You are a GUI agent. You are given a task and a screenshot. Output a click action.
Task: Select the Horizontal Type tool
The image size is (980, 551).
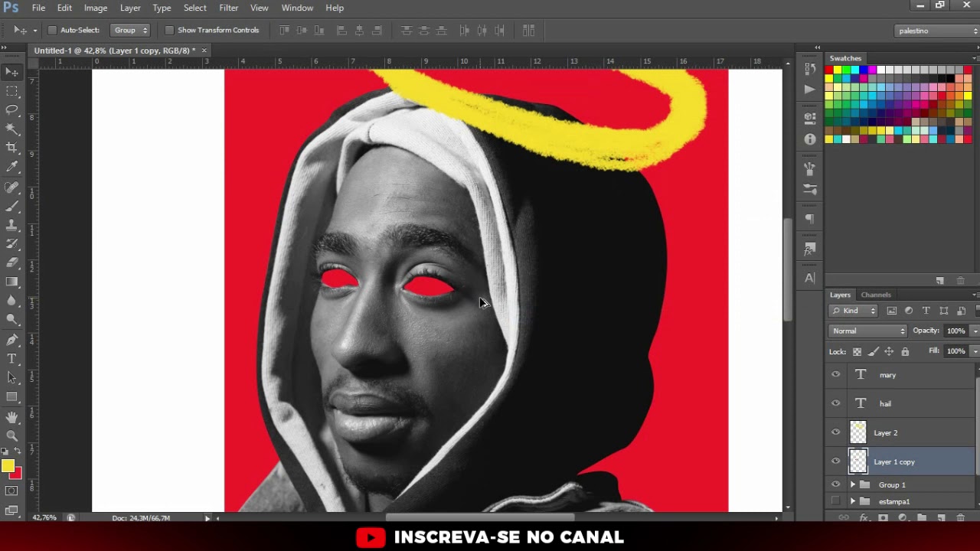12,359
